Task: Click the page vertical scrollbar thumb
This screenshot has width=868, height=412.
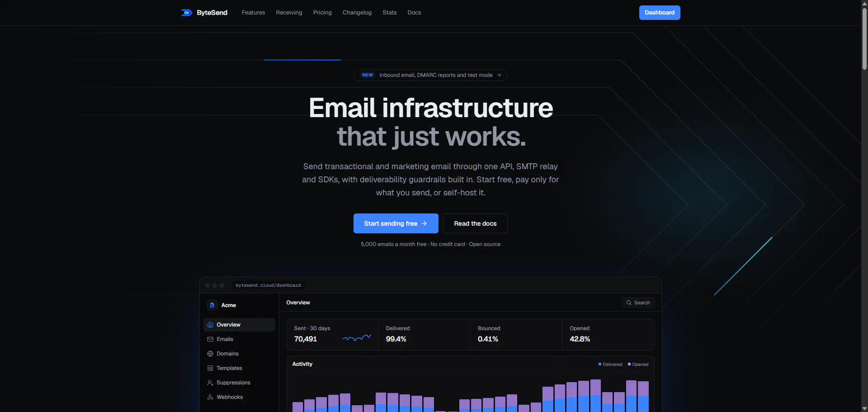Action: click(x=864, y=38)
